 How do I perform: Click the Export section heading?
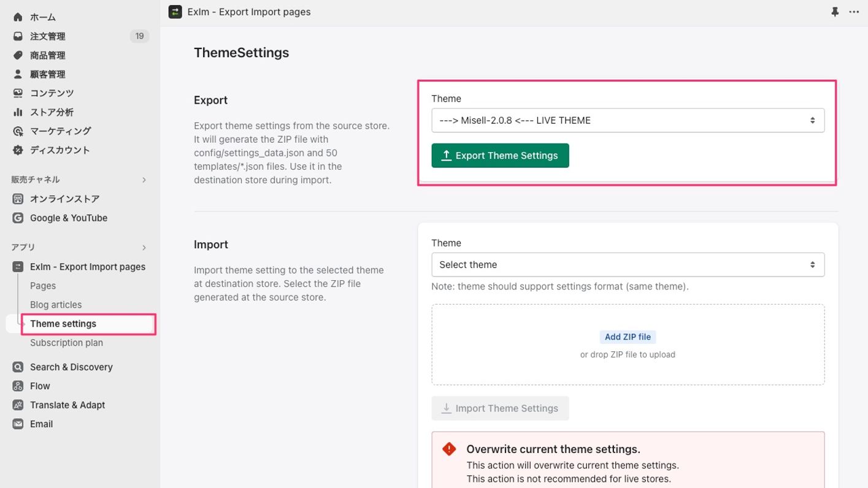coord(210,100)
